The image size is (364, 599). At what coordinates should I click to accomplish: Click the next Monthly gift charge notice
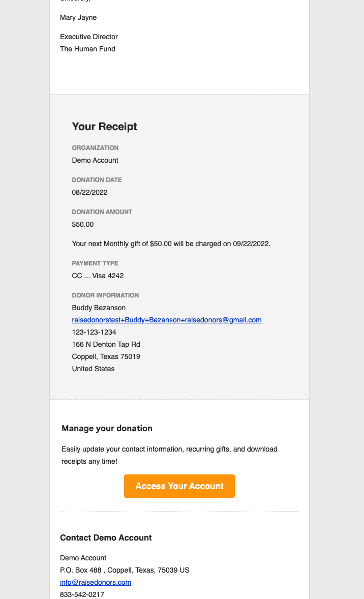click(171, 244)
